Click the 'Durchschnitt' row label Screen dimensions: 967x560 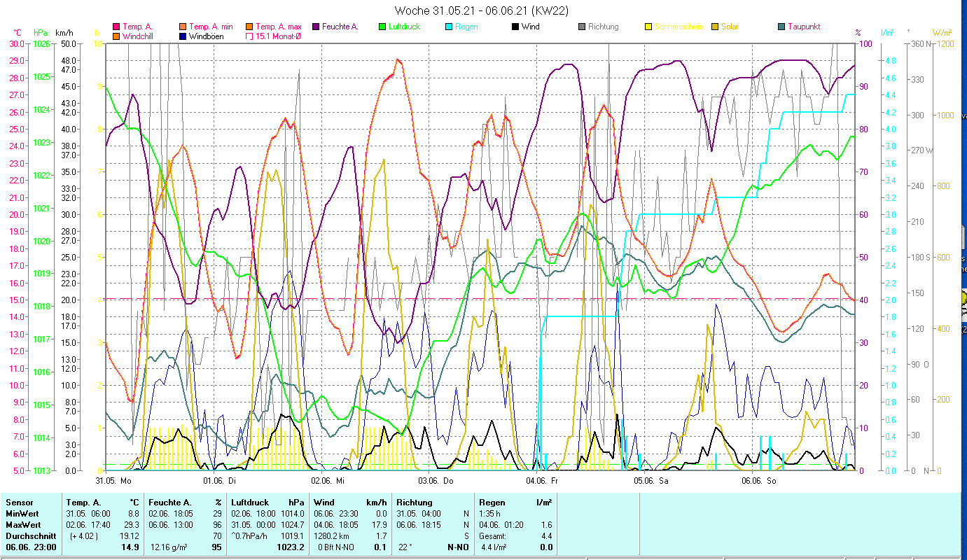click(29, 536)
